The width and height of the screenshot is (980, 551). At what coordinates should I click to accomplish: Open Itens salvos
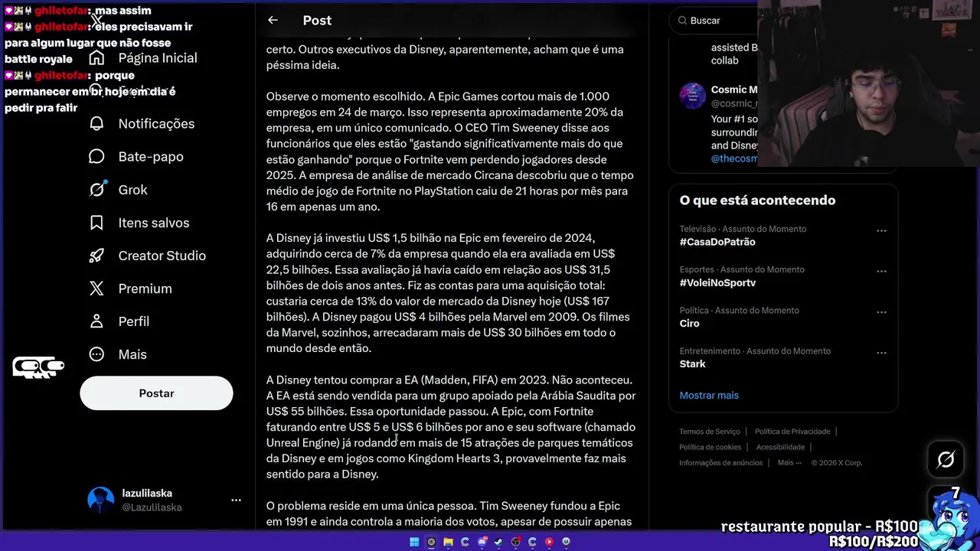(153, 223)
